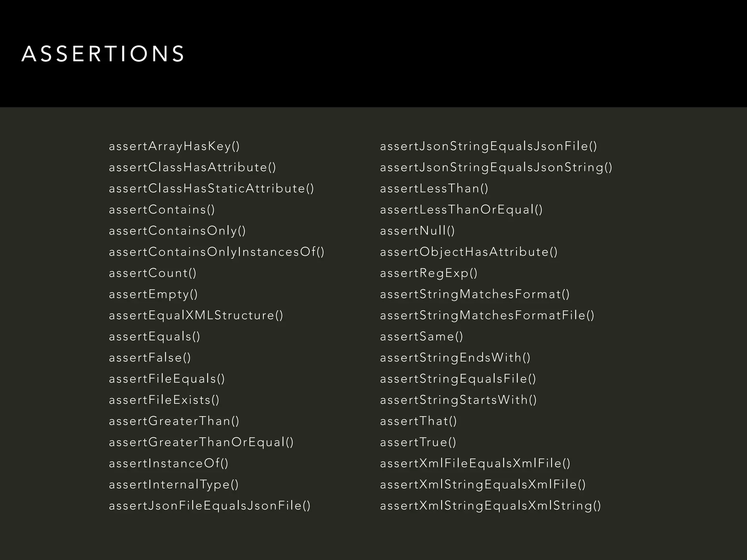Select the assertFileExists() text
This screenshot has height=560, width=747.
(164, 400)
